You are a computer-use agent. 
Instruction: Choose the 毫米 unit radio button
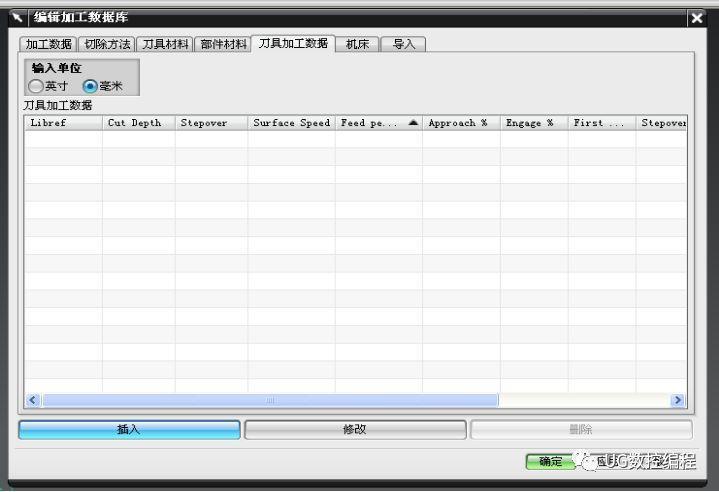(x=90, y=86)
